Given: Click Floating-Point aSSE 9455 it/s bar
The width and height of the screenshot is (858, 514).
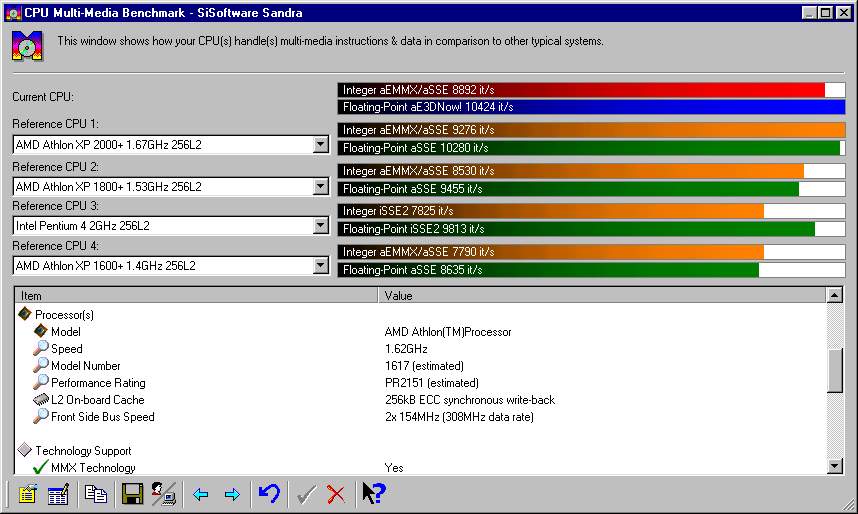Looking at the screenshot, I should 592,189.
